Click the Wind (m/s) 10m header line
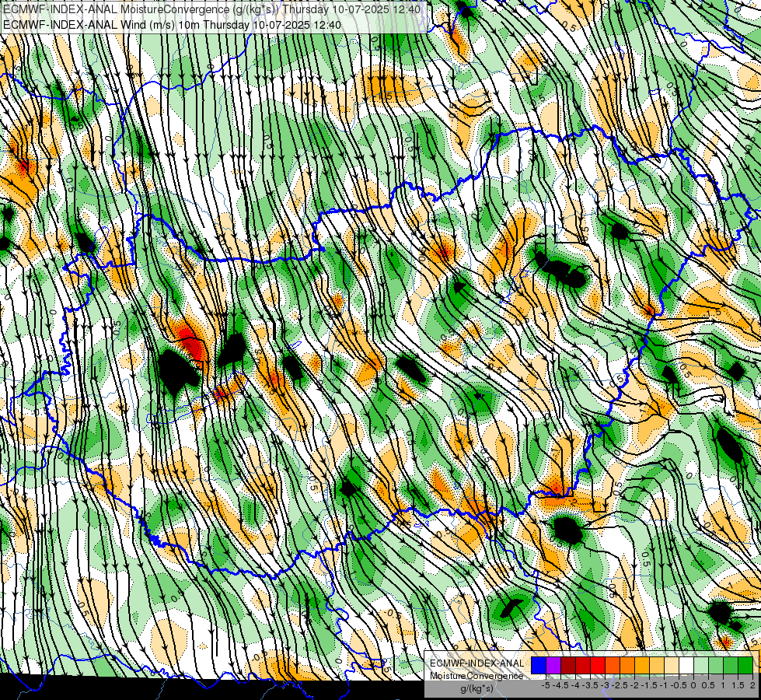The image size is (761, 700). 172,25
